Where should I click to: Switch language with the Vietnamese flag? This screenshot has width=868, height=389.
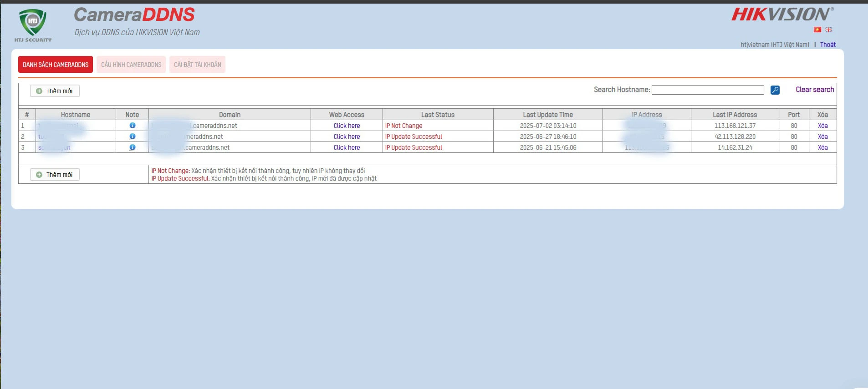click(817, 30)
